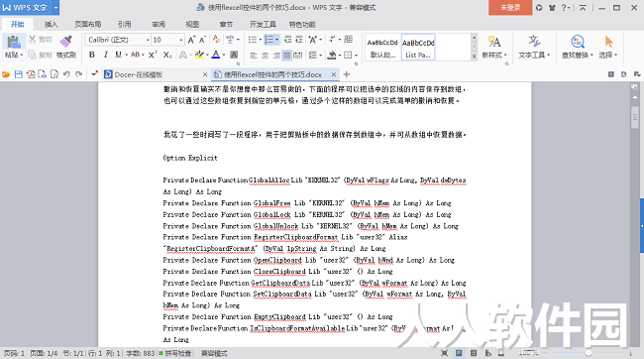
Task: Click the Paste clipboard icon
Action: point(14,42)
